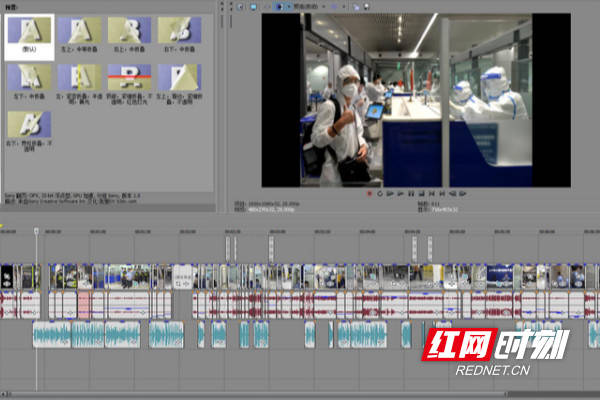Screen dimensions: 600x400
Task: Select the preset with the red horizontal line
Action: 129,84
